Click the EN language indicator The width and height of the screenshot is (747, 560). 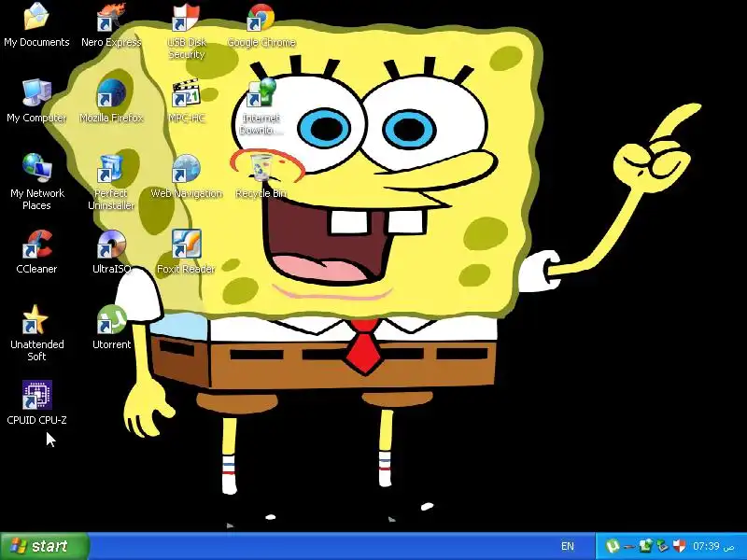click(x=568, y=546)
